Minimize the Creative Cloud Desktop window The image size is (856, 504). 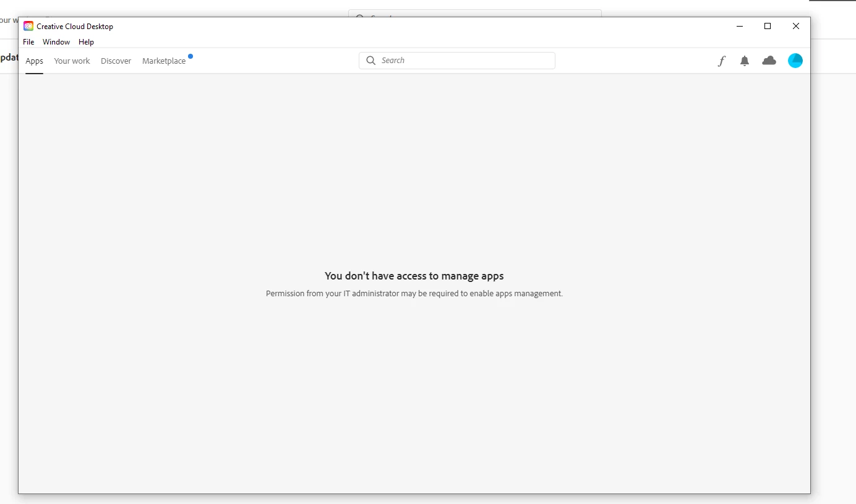pyautogui.click(x=740, y=26)
